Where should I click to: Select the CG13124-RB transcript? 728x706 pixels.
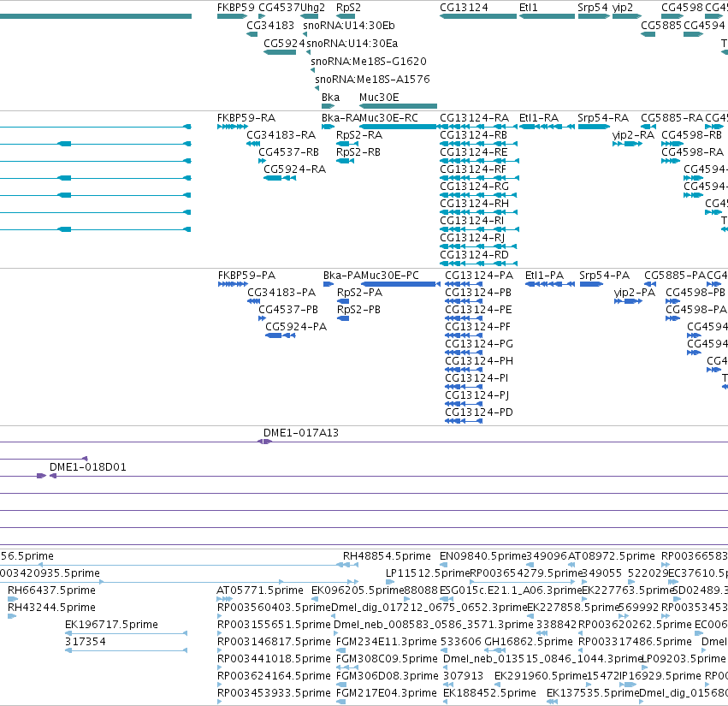pos(474,135)
